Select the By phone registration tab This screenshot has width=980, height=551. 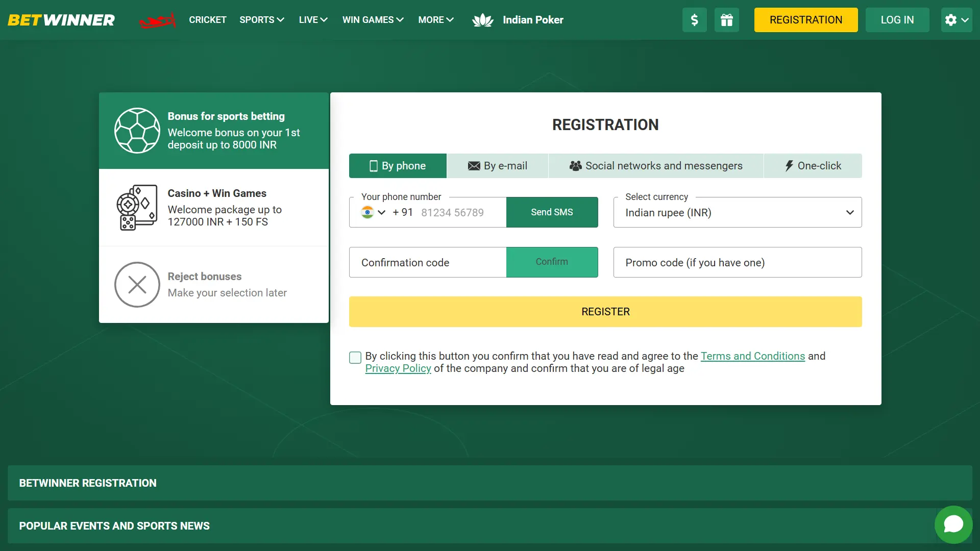pyautogui.click(x=398, y=165)
